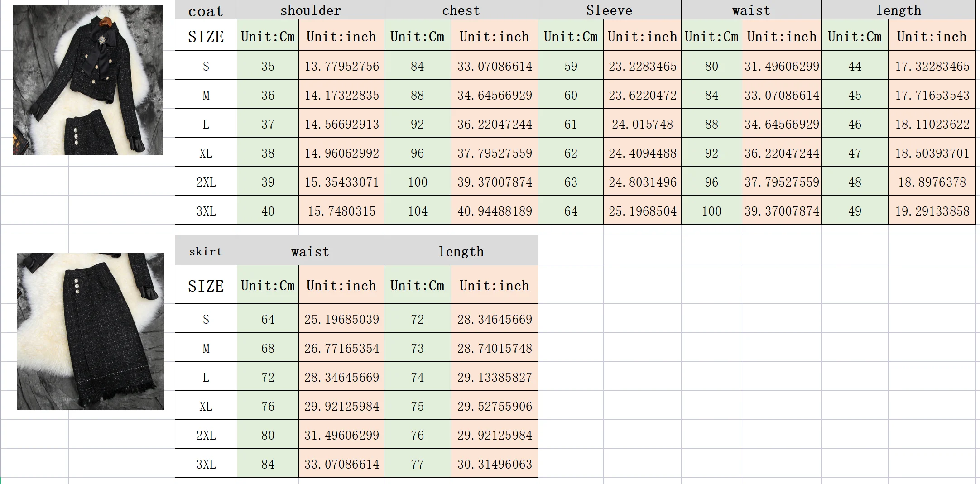Select shoulder inch value 14.96062992
The height and width of the screenshot is (484, 980).
coord(341,153)
